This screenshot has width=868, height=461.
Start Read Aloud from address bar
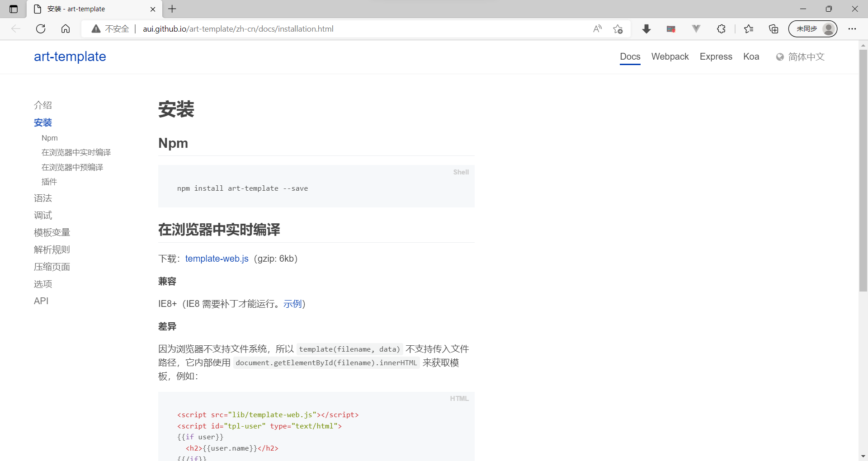[597, 28]
